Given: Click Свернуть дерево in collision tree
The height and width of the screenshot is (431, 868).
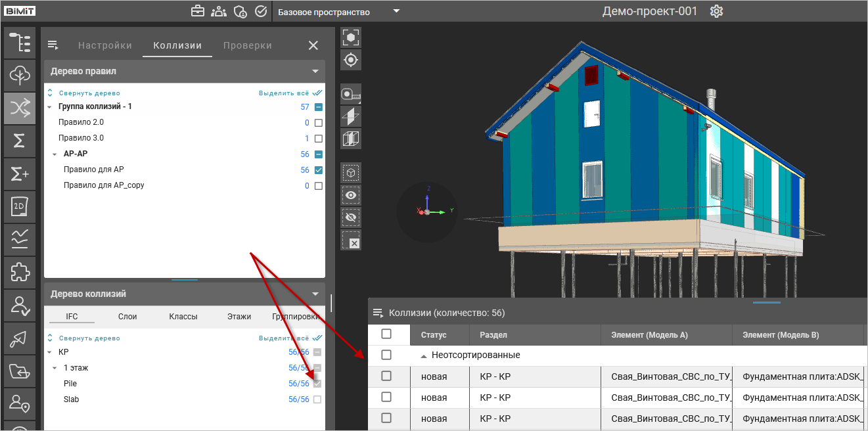Looking at the screenshot, I should (89, 338).
